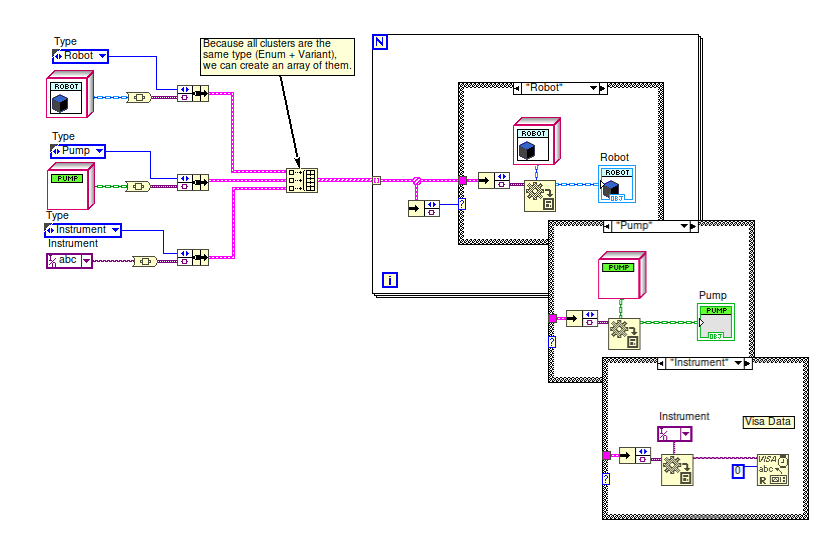
Task: Click Variant To Data node in Robot case
Action: point(540,196)
